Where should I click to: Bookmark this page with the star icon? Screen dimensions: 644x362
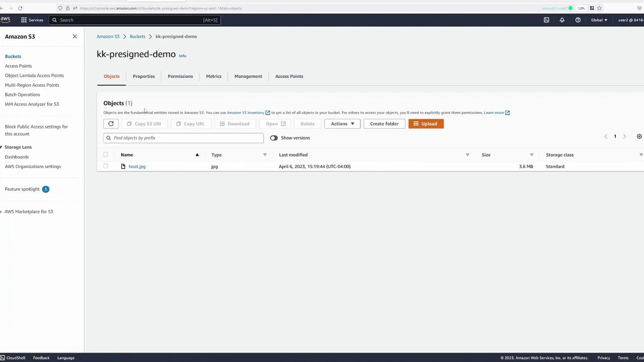pyautogui.click(x=599, y=8)
